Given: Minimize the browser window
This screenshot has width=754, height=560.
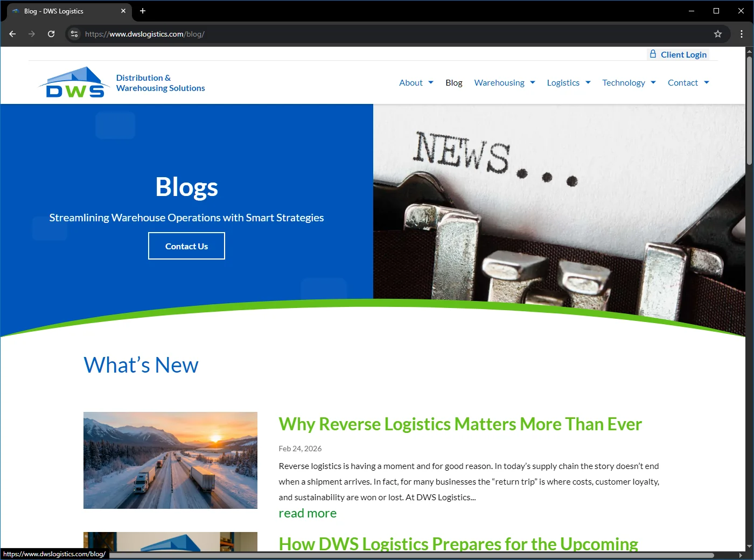Looking at the screenshot, I should pos(692,11).
